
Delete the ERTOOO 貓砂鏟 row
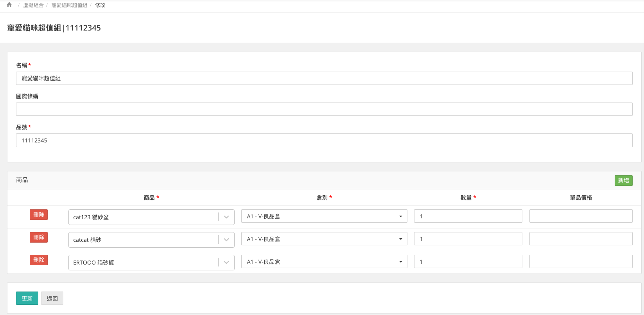pos(39,260)
